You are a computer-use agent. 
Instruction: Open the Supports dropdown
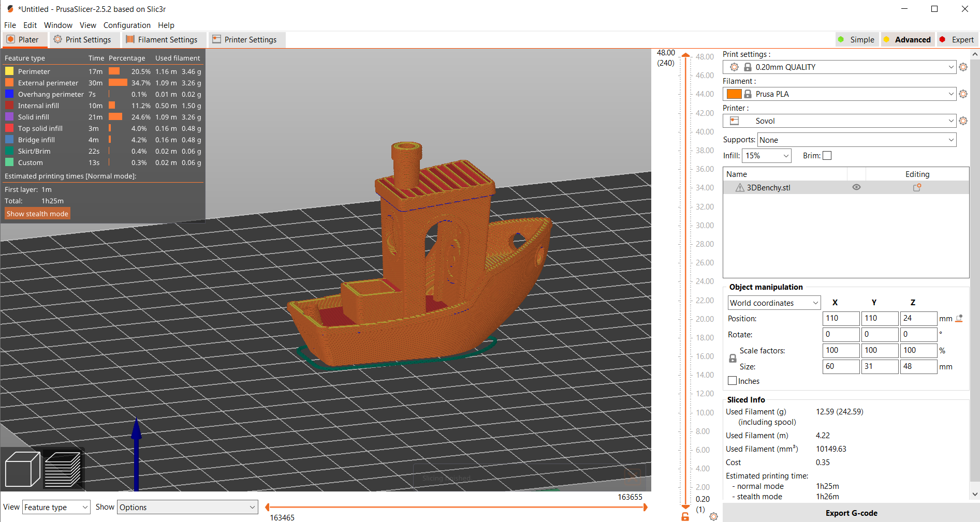coord(856,140)
